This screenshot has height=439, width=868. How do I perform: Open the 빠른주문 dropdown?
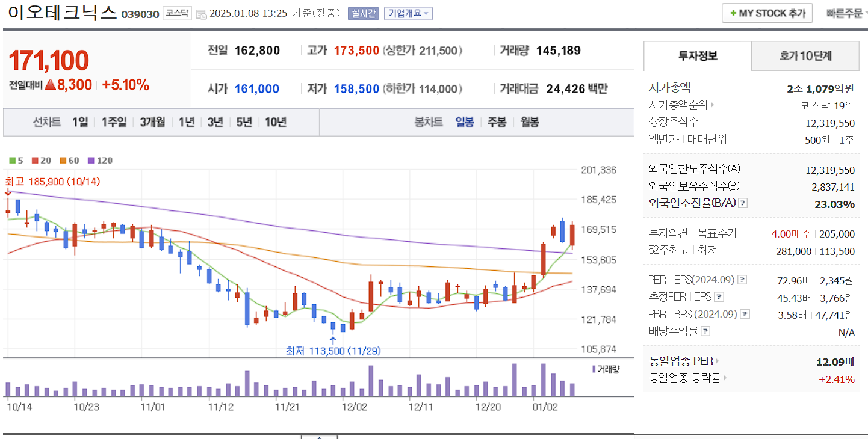click(846, 12)
